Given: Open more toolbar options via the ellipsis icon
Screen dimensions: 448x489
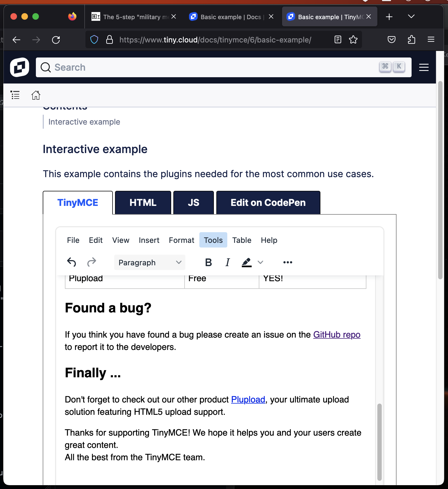Looking at the screenshot, I should [x=288, y=262].
